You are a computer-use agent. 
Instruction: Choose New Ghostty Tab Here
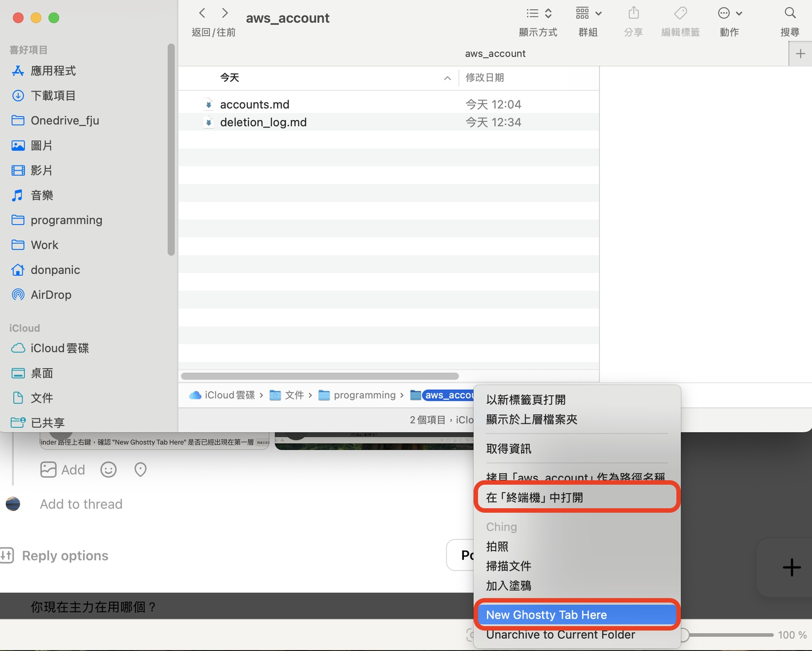coord(577,615)
